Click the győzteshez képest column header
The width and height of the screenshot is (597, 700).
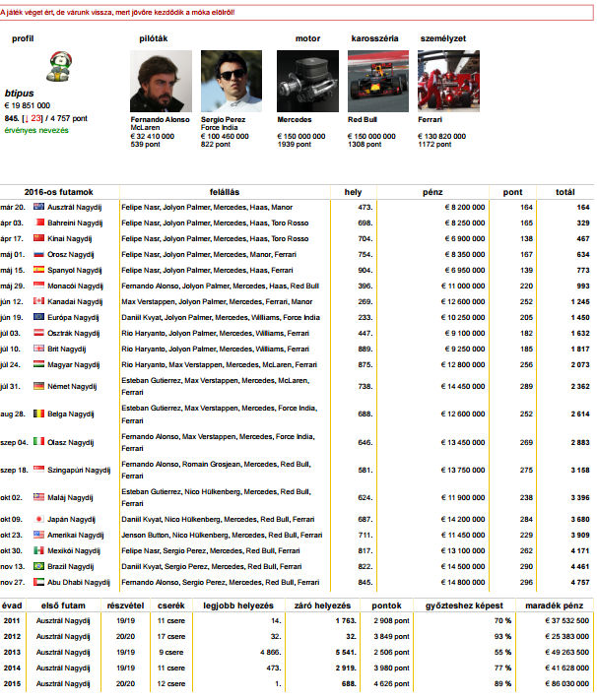pos(464,605)
